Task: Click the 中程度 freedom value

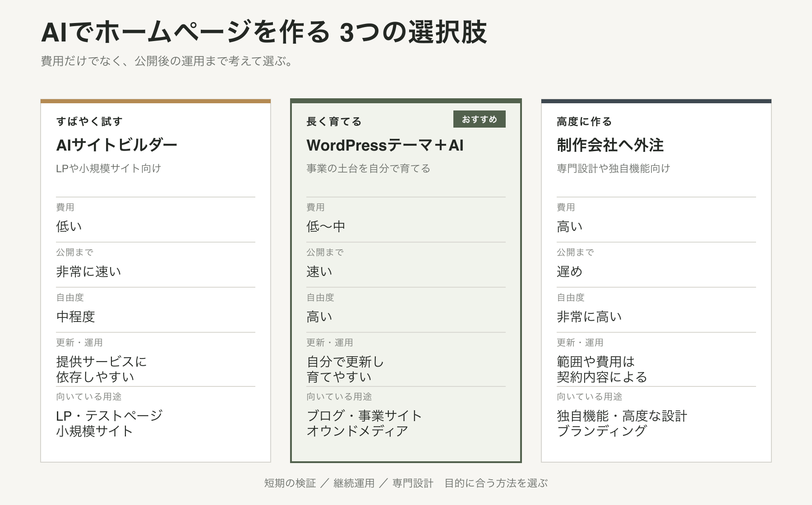Action: [75, 317]
